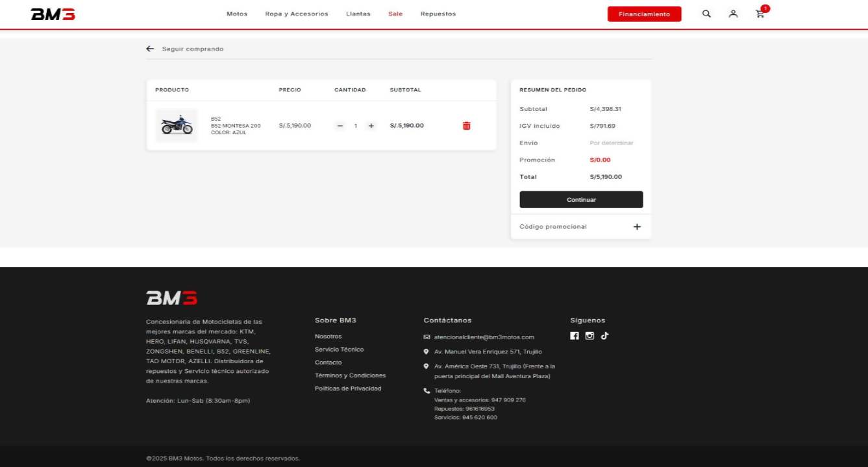Click the RESUMEN DEL PEDIDO heading
This screenshot has width=868, height=467.
click(552, 90)
